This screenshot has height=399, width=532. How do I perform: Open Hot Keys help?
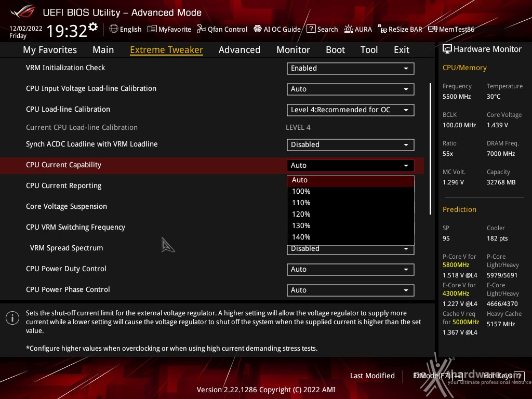coord(503,376)
